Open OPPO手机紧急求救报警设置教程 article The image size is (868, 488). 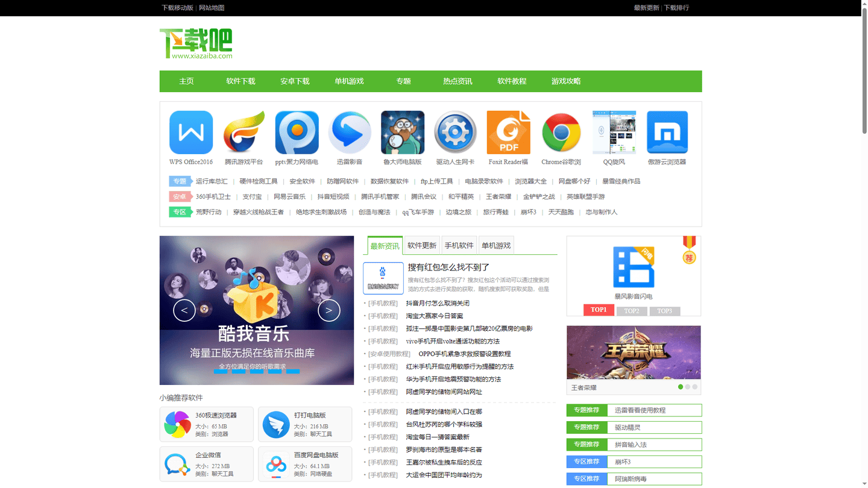[465, 354]
